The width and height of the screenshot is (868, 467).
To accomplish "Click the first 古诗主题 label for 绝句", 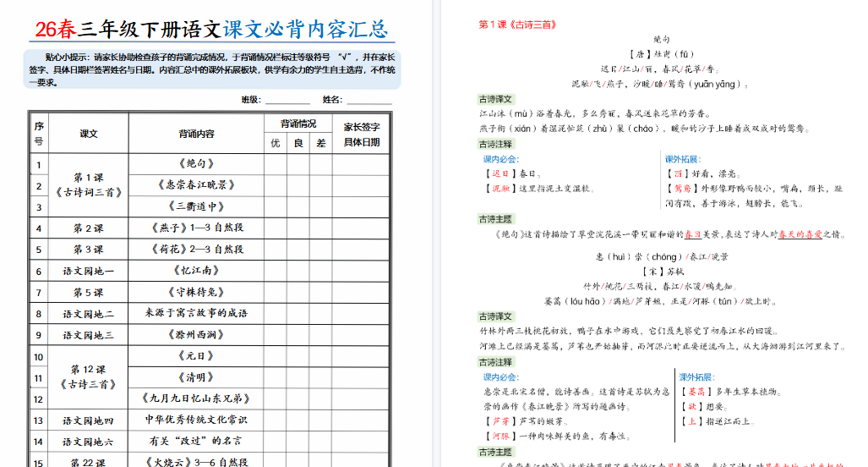I will (495, 219).
